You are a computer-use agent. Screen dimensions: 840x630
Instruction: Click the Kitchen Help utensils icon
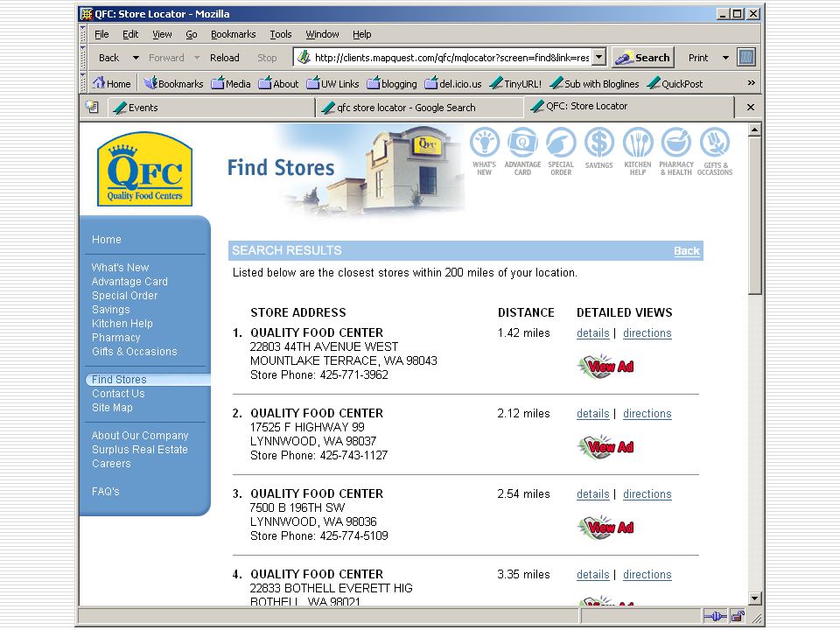(638, 151)
